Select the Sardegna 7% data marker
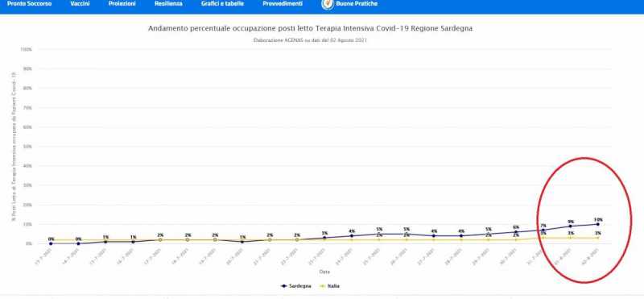Viewport: 644px width, 299px height. coord(543,230)
